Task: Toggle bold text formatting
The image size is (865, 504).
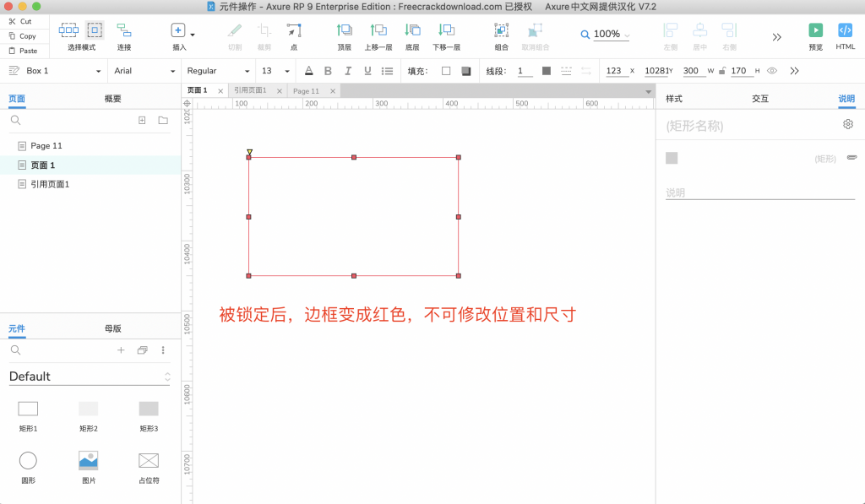Action: pyautogui.click(x=329, y=71)
